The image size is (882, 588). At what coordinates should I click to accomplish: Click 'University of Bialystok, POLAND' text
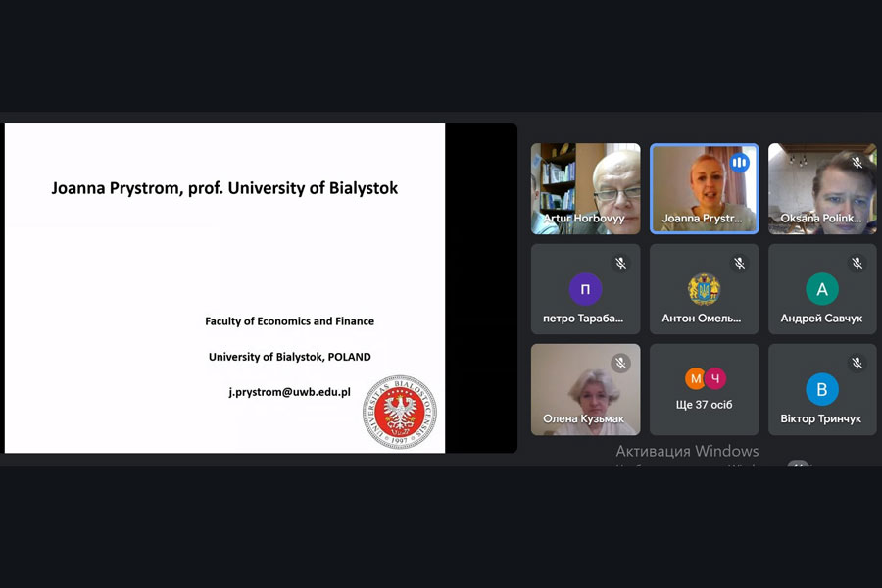point(290,357)
